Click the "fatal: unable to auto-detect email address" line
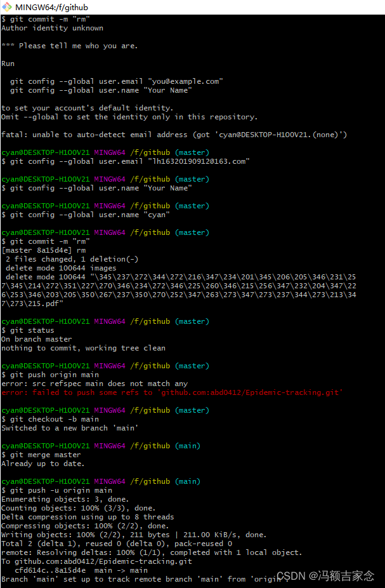 [x=174, y=135]
